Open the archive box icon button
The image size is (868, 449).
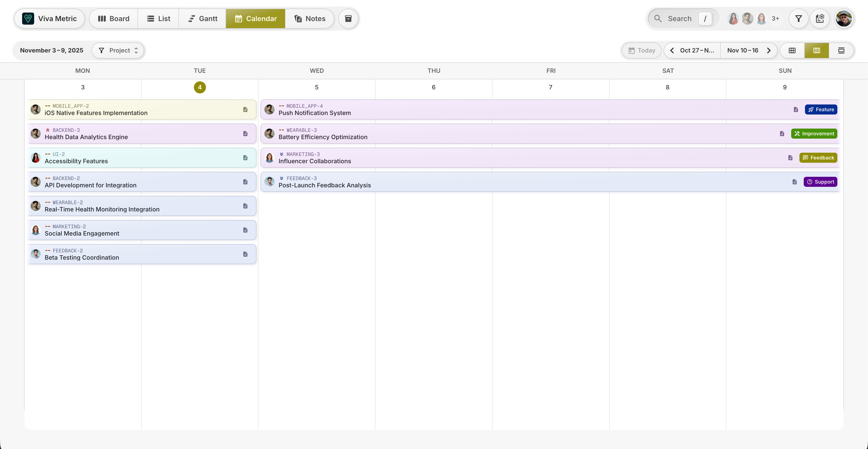point(348,19)
